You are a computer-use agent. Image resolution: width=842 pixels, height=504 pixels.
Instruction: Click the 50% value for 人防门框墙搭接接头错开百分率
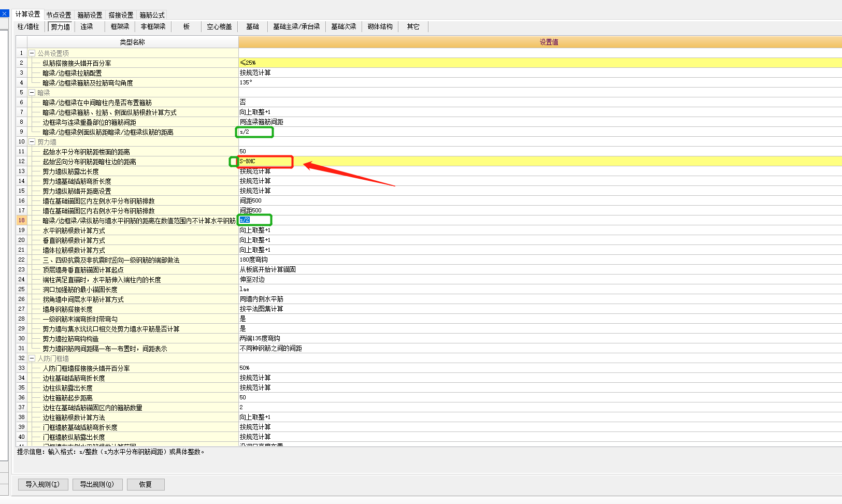(x=540, y=368)
